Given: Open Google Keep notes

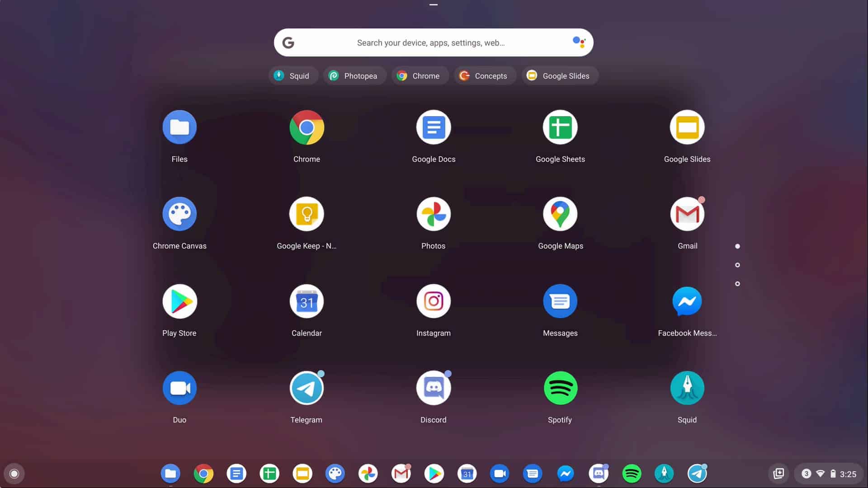Looking at the screenshot, I should [x=307, y=214].
